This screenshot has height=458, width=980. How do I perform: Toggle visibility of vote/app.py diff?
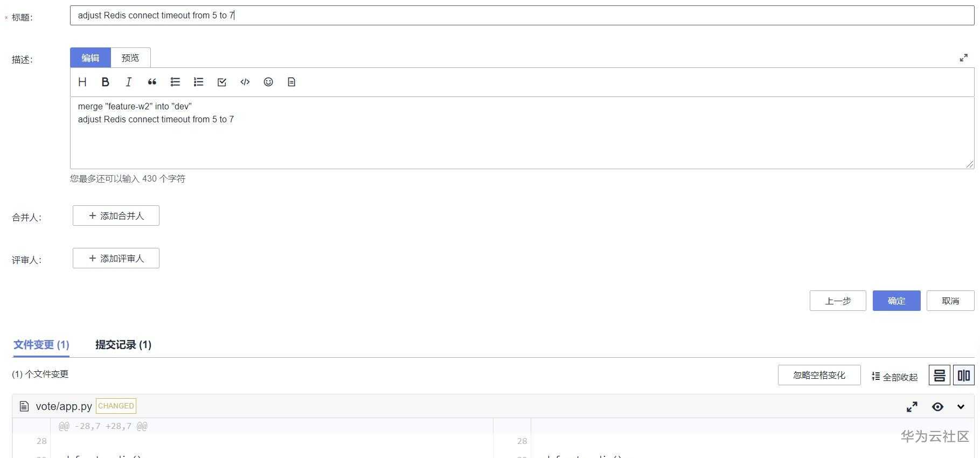click(x=937, y=407)
